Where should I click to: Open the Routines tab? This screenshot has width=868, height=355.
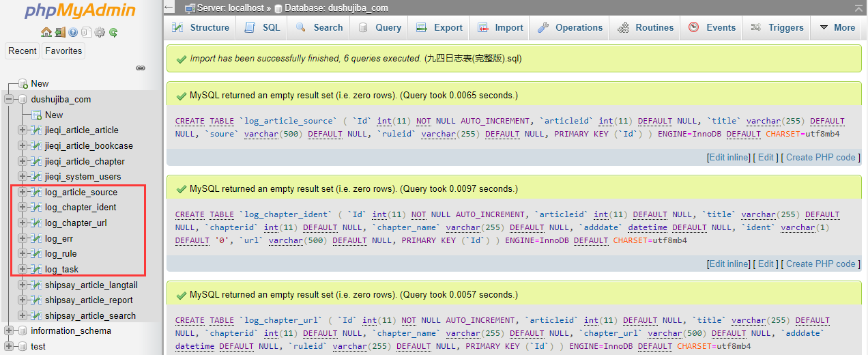[646, 28]
